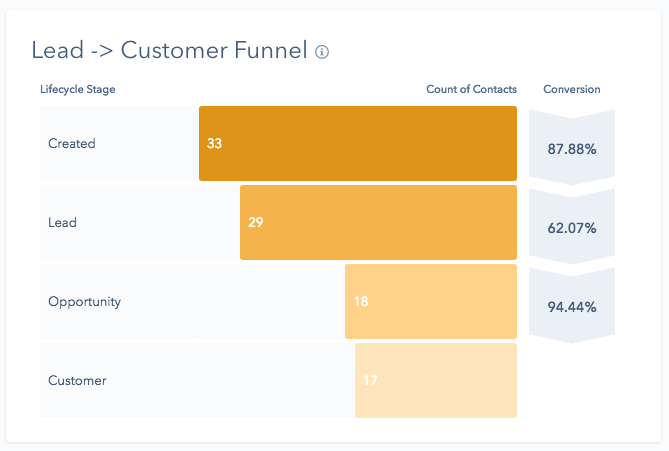669x451 pixels.
Task: Click the Lead lifecycle stage label
Action: tap(62, 222)
